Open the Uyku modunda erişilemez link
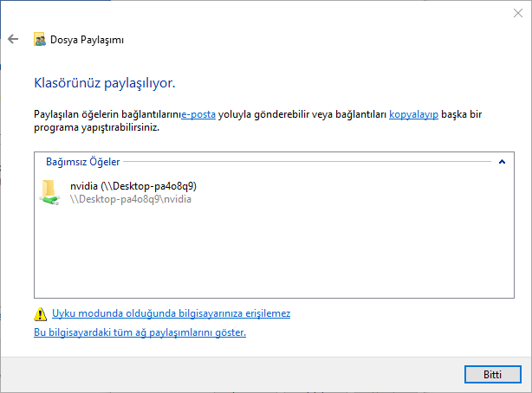This screenshot has height=393, width=532. (171, 314)
